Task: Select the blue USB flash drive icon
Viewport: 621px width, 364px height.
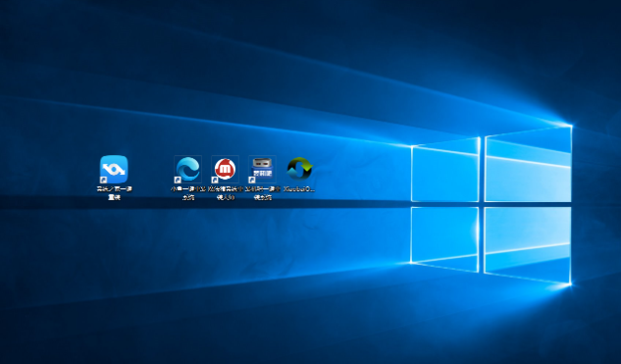Action: [x=262, y=169]
